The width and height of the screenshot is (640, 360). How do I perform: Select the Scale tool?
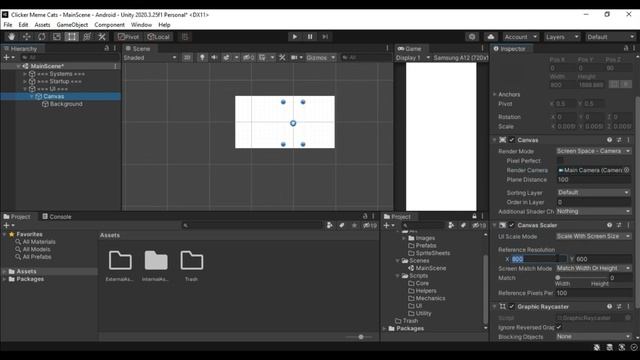pos(57,37)
